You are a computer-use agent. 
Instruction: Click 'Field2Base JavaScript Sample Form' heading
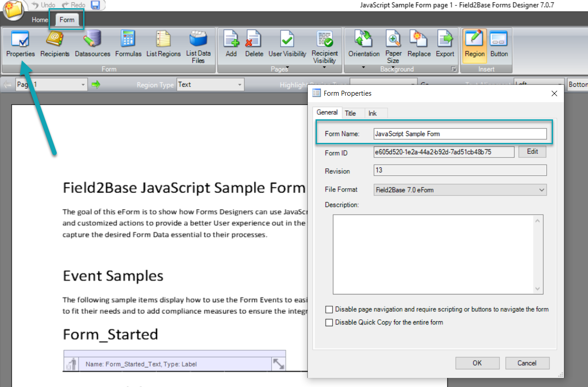184,188
